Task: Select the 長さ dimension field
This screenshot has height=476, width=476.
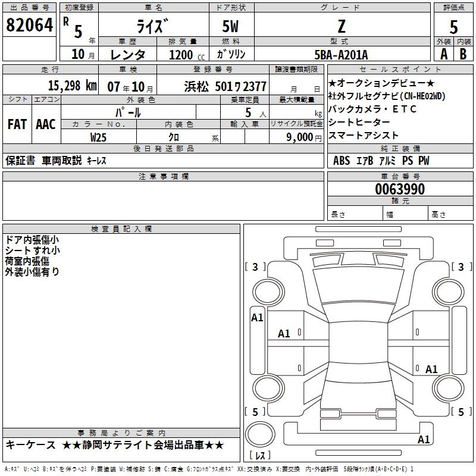Action: 355,213
